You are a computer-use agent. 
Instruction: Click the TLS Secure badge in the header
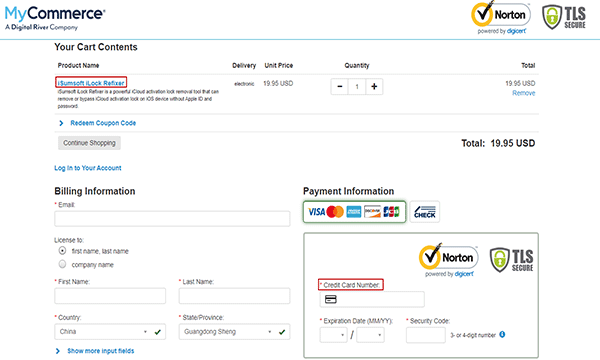point(564,18)
